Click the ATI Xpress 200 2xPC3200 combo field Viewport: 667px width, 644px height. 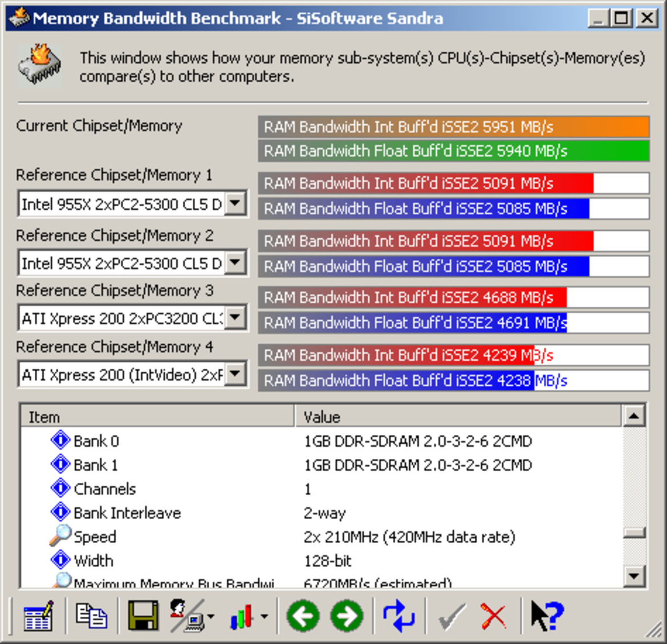(x=132, y=317)
